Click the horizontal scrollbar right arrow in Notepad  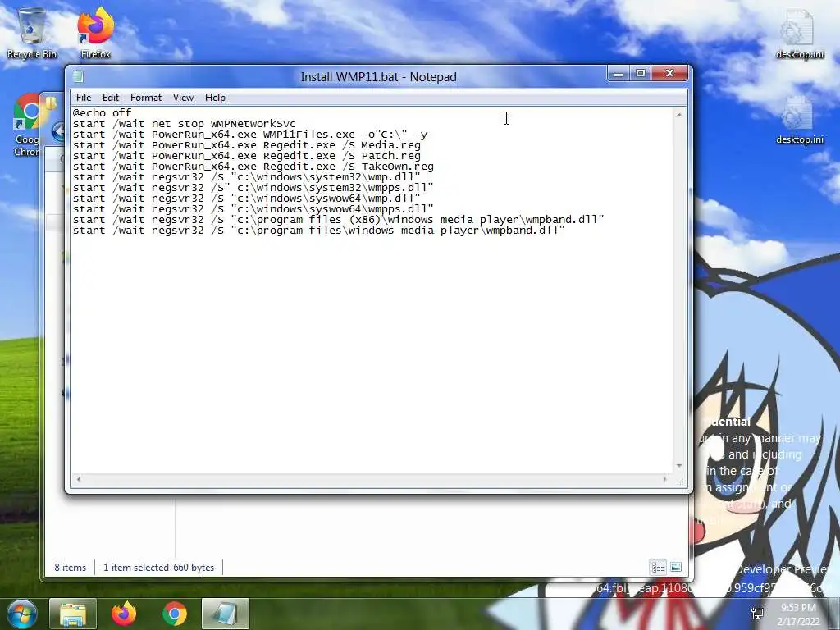pos(664,479)
